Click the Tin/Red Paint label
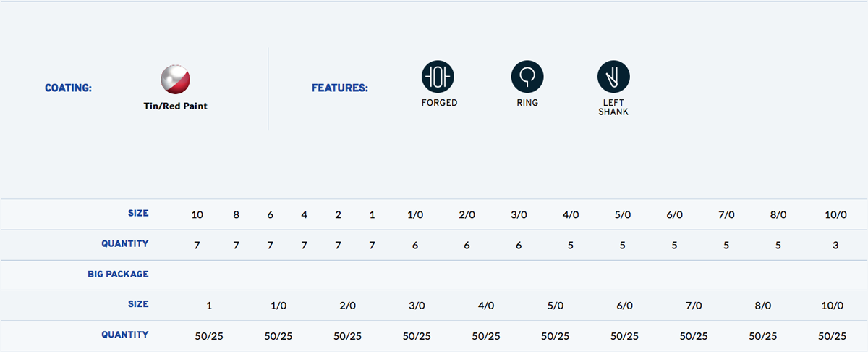Image resolution: width=868 pixels, height=352 pixels. pos(176,106)
